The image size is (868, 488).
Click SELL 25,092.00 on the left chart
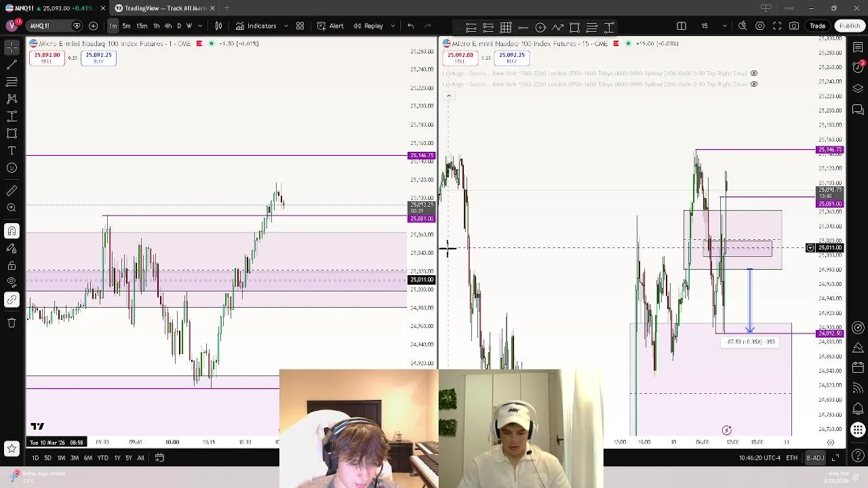tap(46, 58)
